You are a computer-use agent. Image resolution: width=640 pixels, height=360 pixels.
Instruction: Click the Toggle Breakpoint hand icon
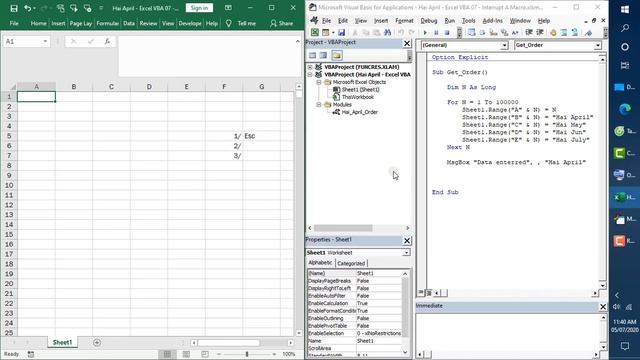pos(553,32)
